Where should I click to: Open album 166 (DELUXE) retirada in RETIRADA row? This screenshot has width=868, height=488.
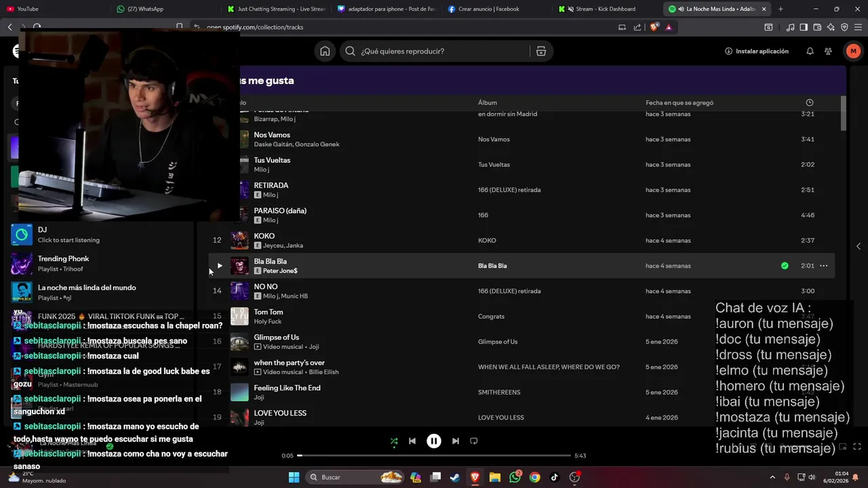[509, 190]
